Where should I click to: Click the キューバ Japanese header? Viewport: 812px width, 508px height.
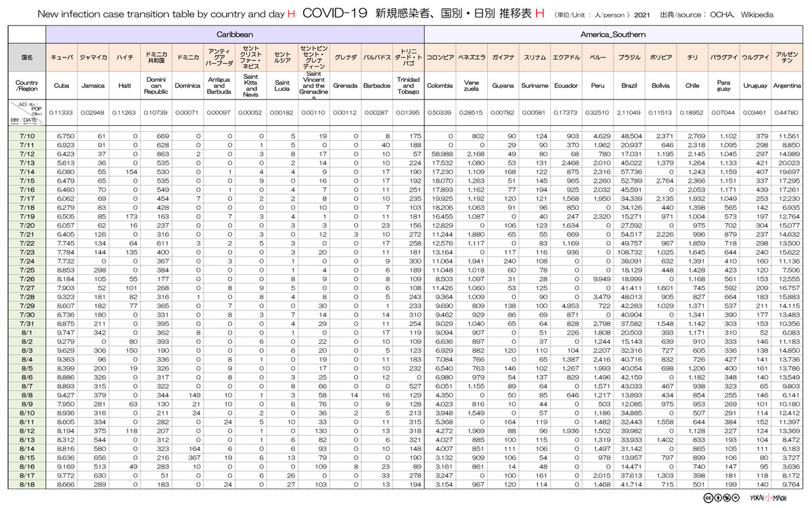tap(62, 58)
